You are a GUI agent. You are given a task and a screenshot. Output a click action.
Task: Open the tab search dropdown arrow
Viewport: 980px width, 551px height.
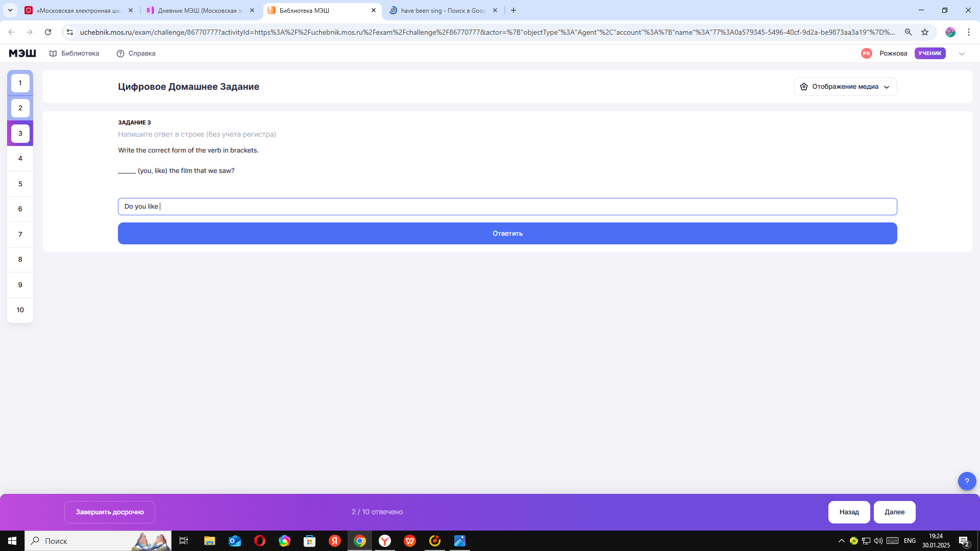click(10, 10)
